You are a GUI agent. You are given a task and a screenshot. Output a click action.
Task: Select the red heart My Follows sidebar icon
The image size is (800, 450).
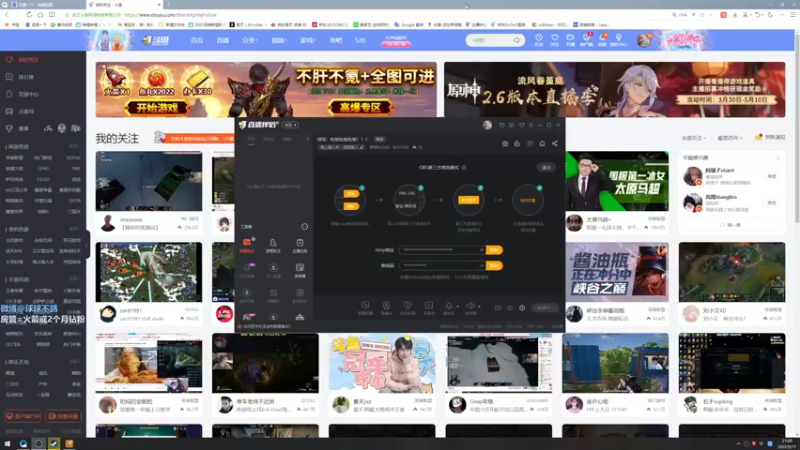coord(9,60)
